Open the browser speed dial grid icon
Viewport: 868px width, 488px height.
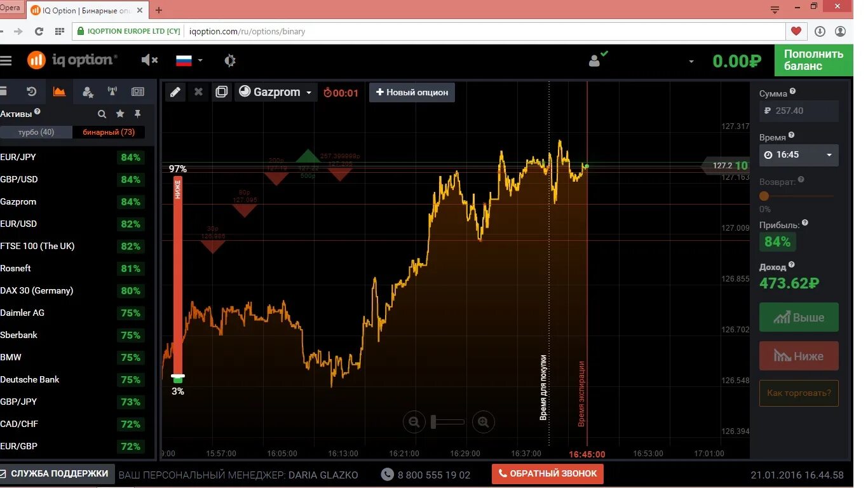coord(60,31)
